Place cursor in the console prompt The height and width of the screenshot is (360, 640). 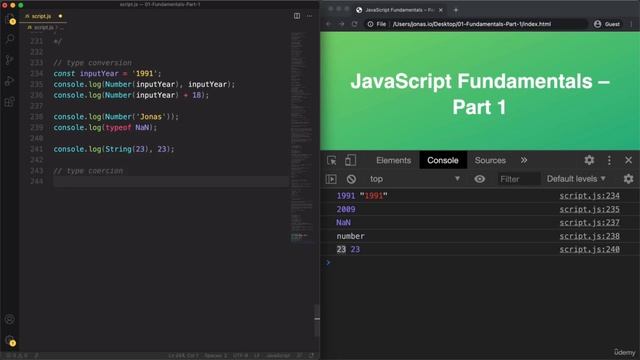pos(482,263)
